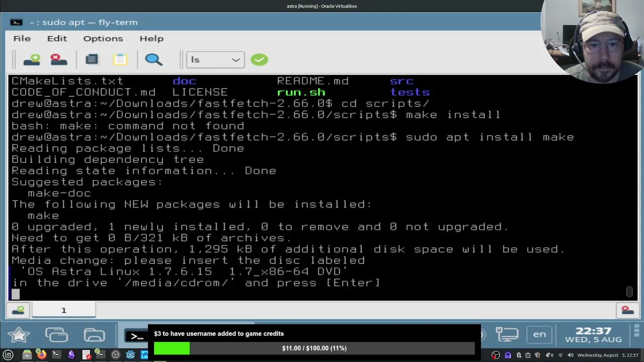Viewport: 644px width, 362px height.
Task: Copy selected terminal text with toolbar icon
Action: (92, 59)
